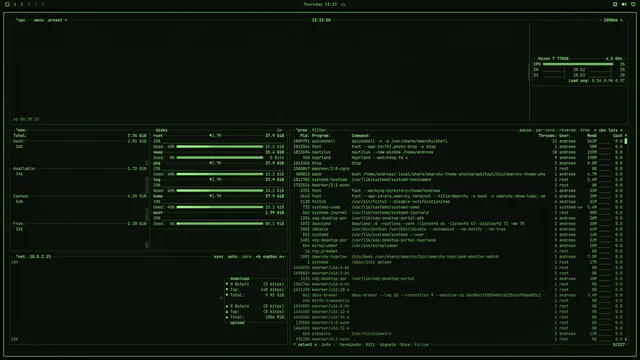Click the proc filter field
Viewport: 640px width, 360px height.
tap(319, 130)
